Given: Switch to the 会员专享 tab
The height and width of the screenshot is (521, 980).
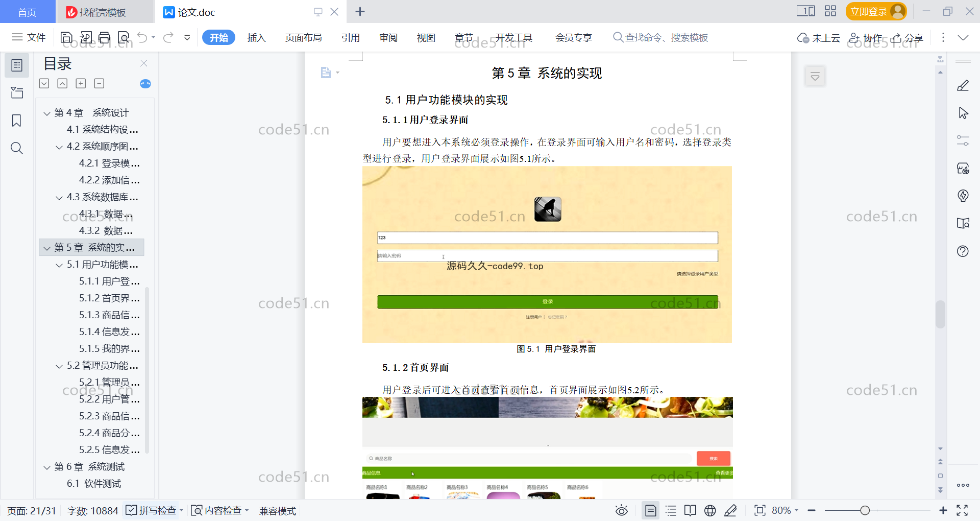Looking at the screenshot, I should [x=573, y=37].
